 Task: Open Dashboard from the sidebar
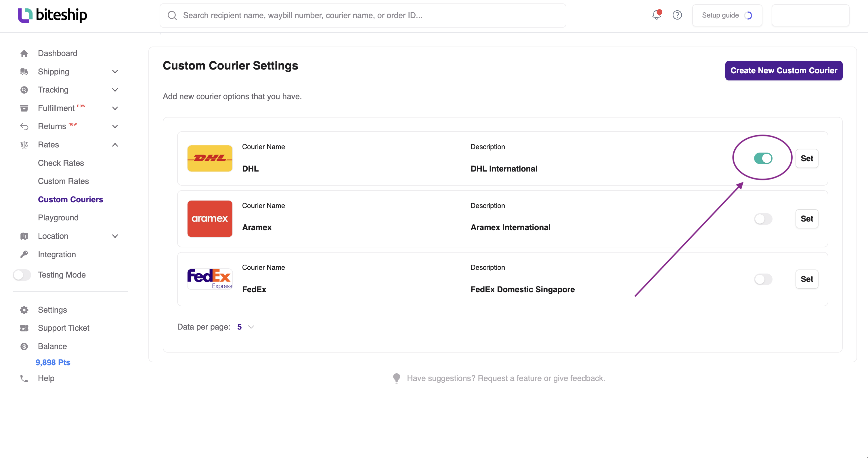pyautogui.click(x=58, y=53)
